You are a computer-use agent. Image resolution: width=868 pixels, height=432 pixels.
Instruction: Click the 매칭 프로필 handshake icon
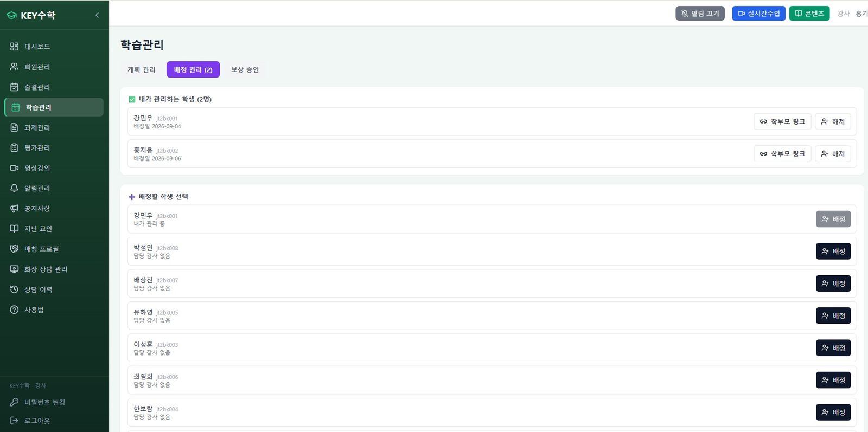tap(14, 249)
